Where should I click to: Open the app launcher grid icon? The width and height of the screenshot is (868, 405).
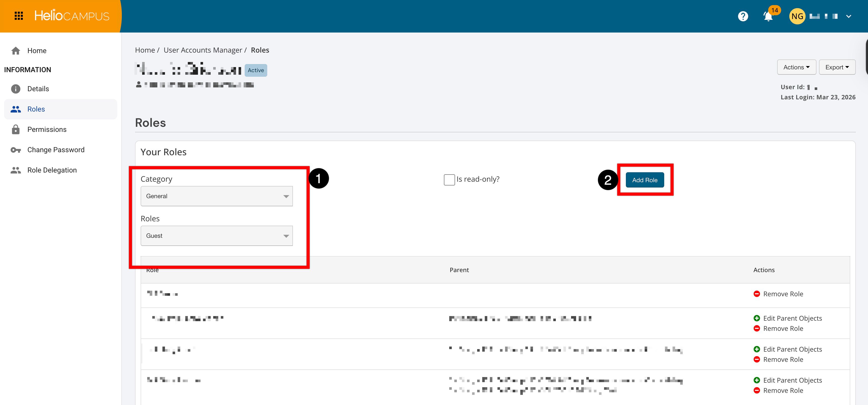19,16
